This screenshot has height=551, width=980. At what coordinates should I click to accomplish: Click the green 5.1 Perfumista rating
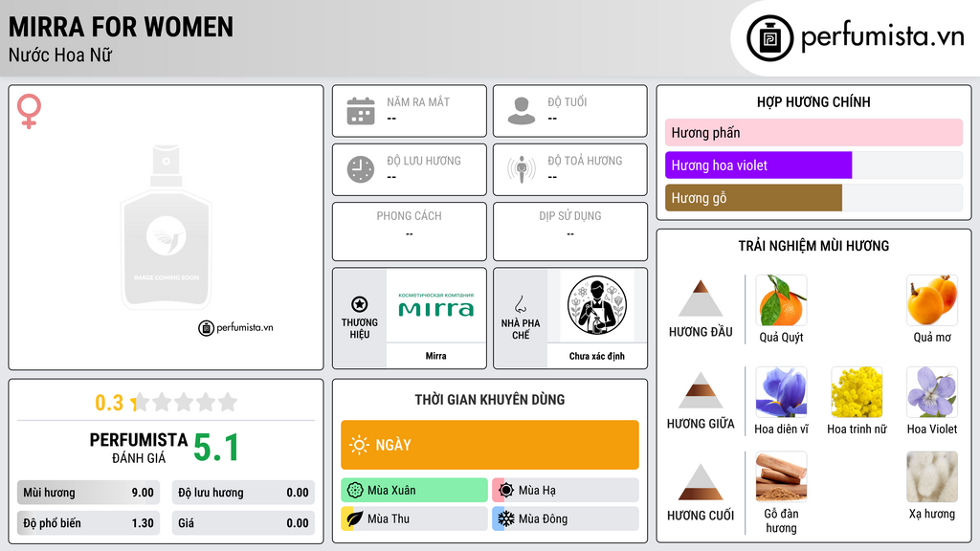point(216,448)
